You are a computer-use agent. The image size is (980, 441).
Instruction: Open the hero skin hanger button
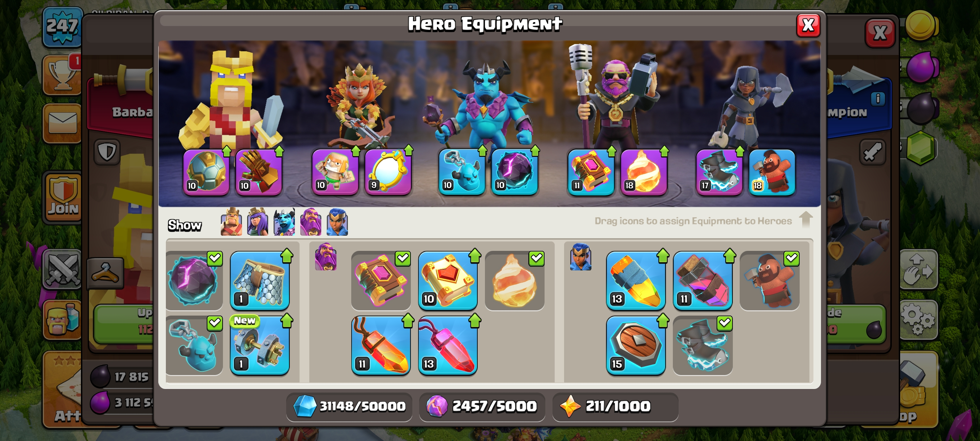tap(106, 273)
